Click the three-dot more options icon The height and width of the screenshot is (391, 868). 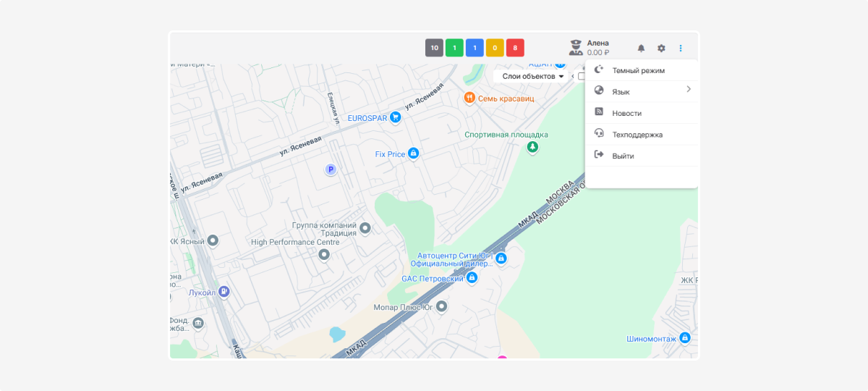(681, 49)
